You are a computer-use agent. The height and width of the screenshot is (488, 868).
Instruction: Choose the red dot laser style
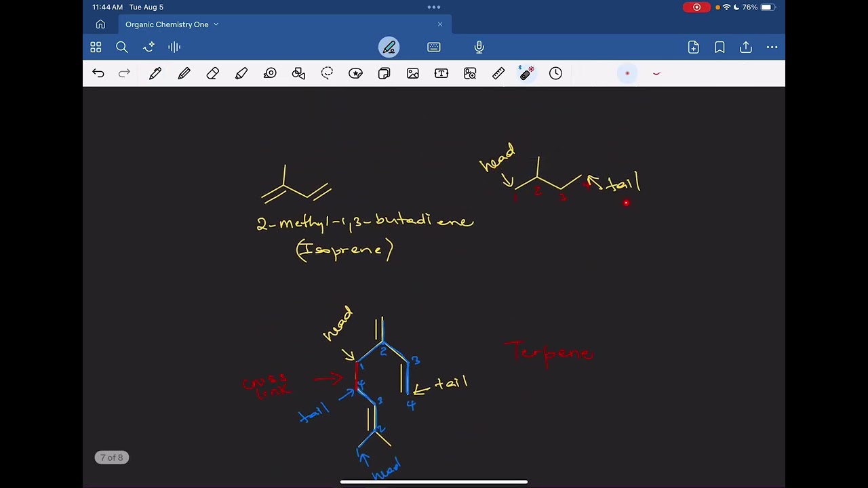(627, 73)
